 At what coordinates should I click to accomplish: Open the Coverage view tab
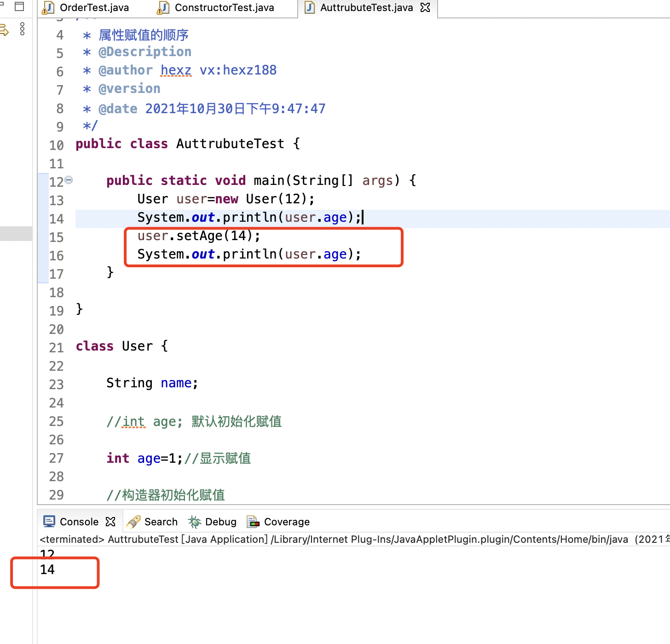pyautogui.click(x=278, y=522)
